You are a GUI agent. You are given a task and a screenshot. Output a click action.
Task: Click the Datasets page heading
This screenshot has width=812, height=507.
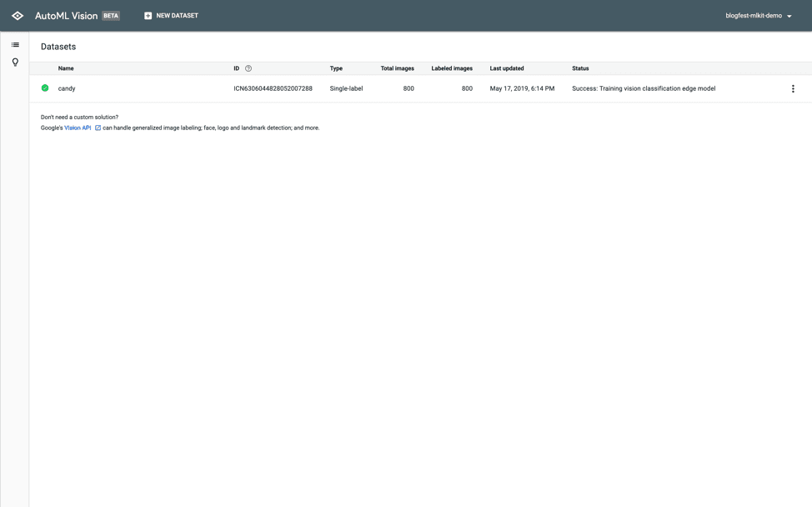(x=58, y=47)
